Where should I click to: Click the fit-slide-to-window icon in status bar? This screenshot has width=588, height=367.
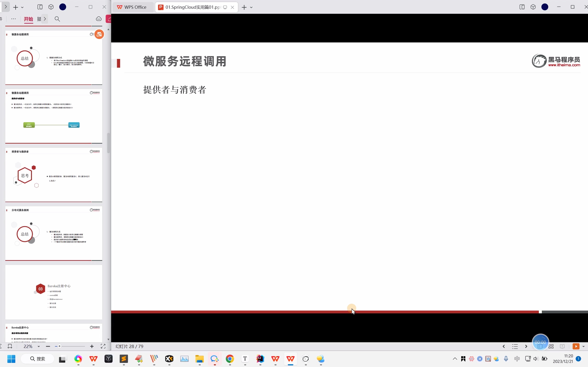pyautogui.click(x=9, y=346)
